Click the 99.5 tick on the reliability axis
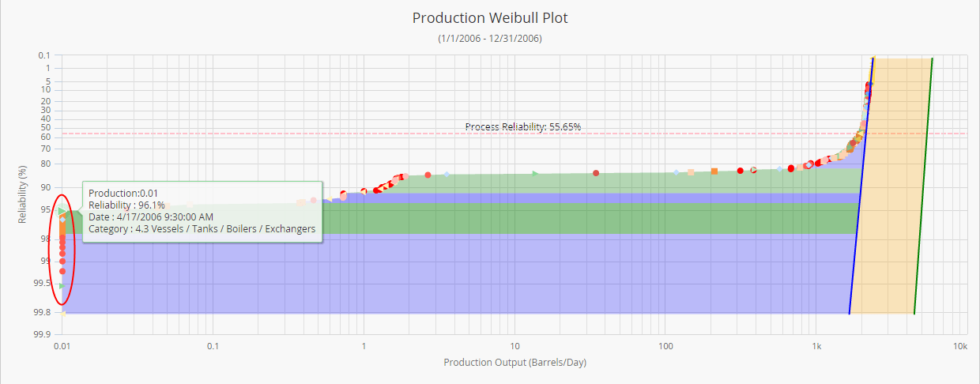The image size is (980, 384). 42,284
